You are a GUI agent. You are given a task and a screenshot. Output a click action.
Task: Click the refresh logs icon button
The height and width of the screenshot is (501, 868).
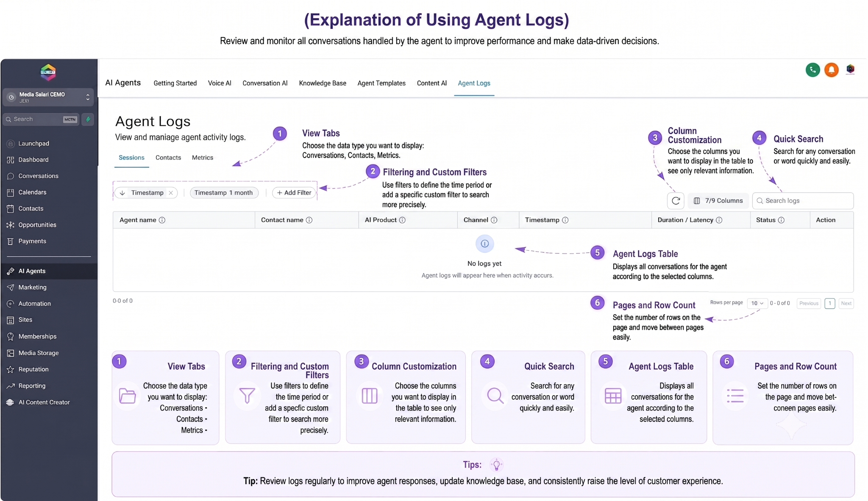[x=676, y=201]
